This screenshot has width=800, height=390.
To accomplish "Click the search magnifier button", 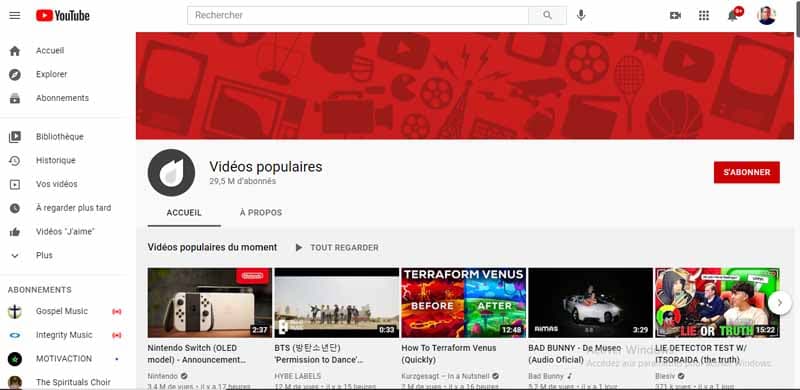I will click(x=547, y=15).
